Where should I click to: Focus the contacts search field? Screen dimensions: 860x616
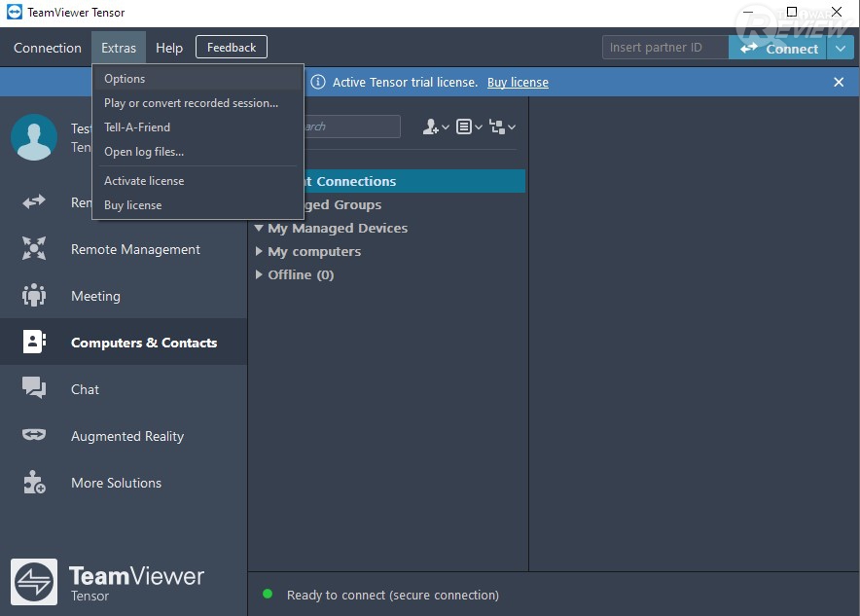(351, 127)
